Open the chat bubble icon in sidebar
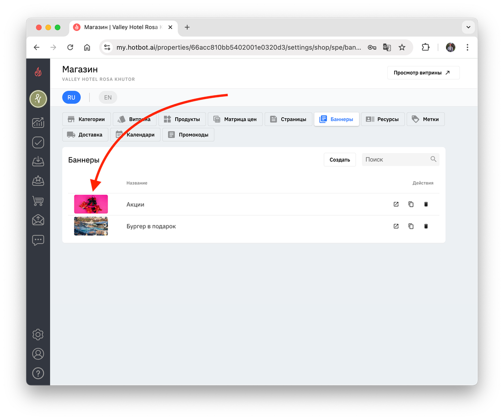The height and width of the screenshot is (420, 504). tap(38, 240)
